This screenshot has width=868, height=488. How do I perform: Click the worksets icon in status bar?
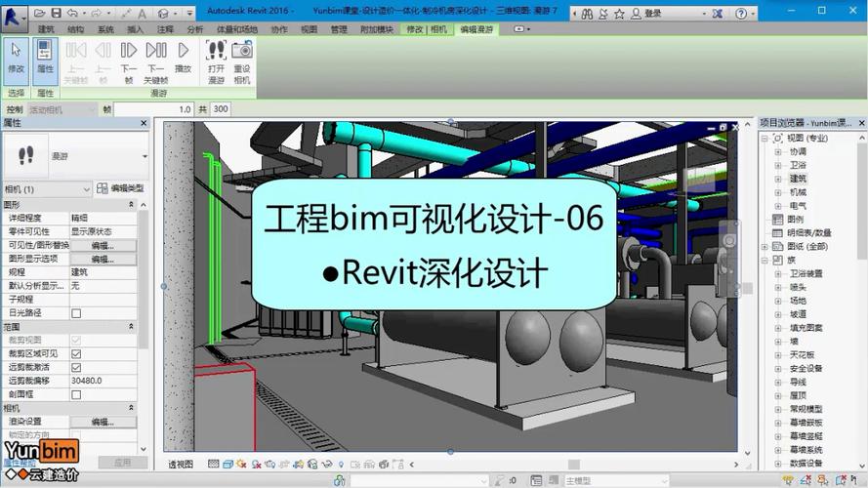tap(340, 481)
